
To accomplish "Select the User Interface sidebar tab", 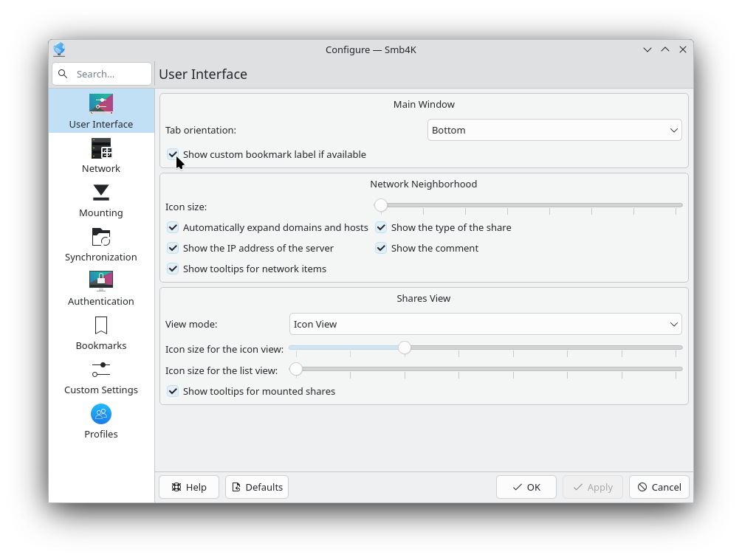I will point(101,111).
